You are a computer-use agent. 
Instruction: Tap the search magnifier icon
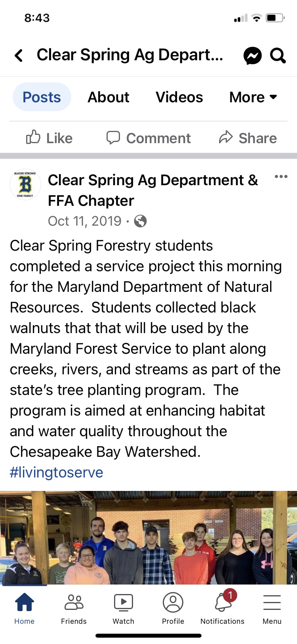pyautogui.click(x=278, y=56)
